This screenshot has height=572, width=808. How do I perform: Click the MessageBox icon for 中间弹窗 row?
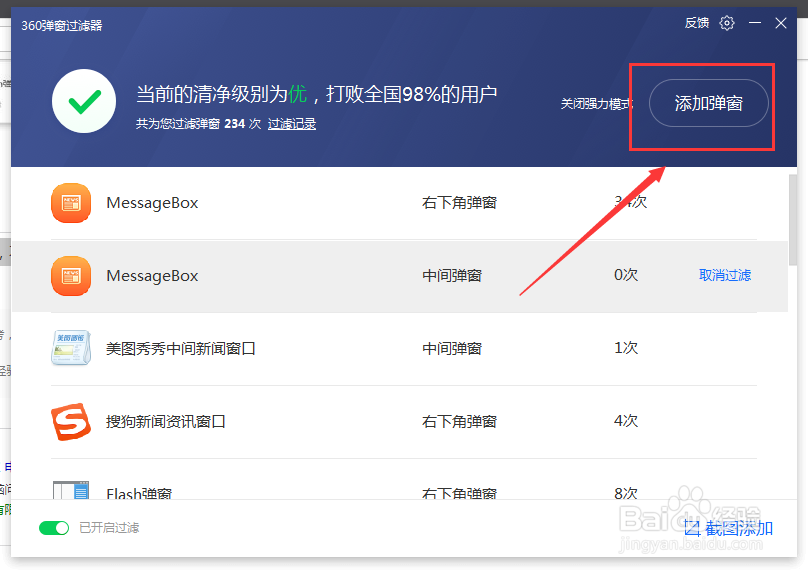tap(71, 276)
